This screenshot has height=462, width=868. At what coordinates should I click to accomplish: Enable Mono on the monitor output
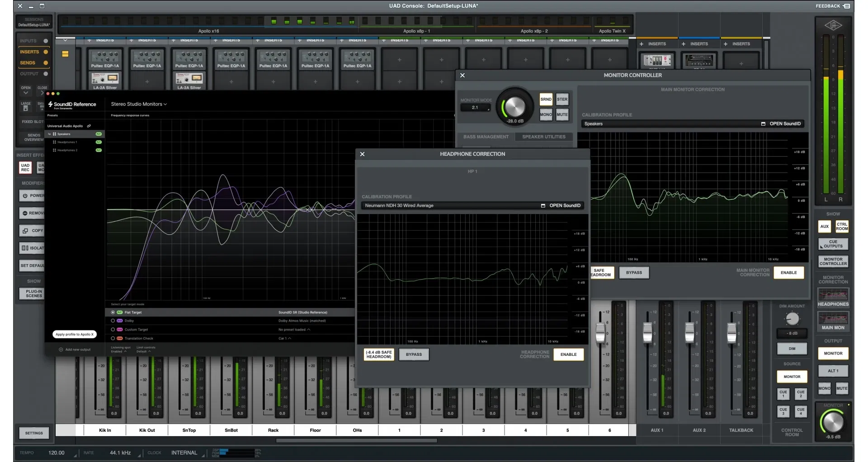824,388
